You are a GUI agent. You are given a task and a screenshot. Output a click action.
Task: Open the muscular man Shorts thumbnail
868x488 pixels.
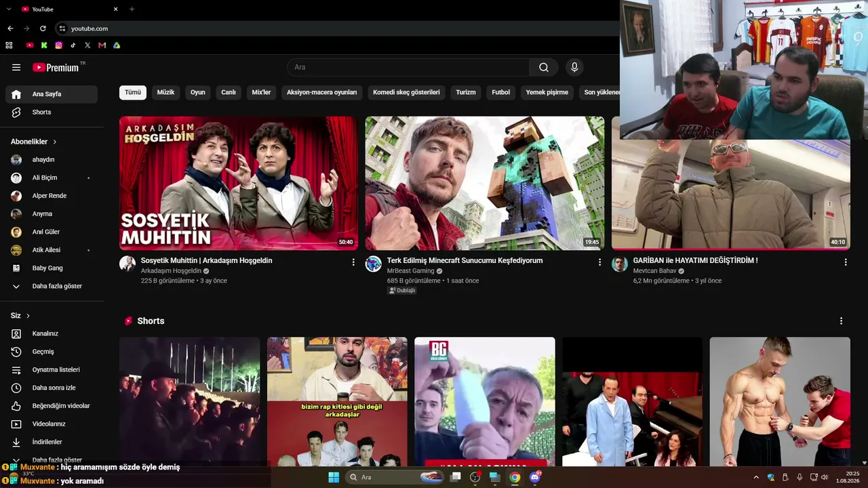coord(780,402)
